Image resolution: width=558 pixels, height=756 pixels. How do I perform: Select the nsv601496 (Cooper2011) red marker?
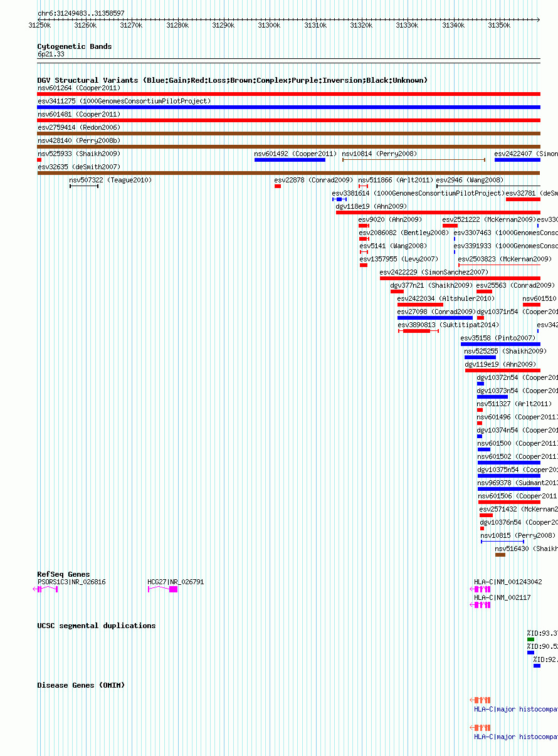[x=480, y=423]
